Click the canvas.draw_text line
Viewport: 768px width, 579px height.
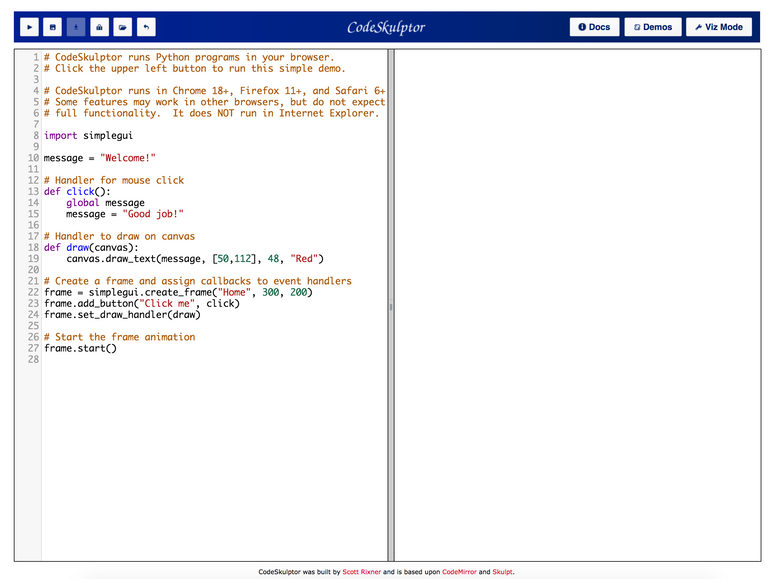click(x=195, y=259)
